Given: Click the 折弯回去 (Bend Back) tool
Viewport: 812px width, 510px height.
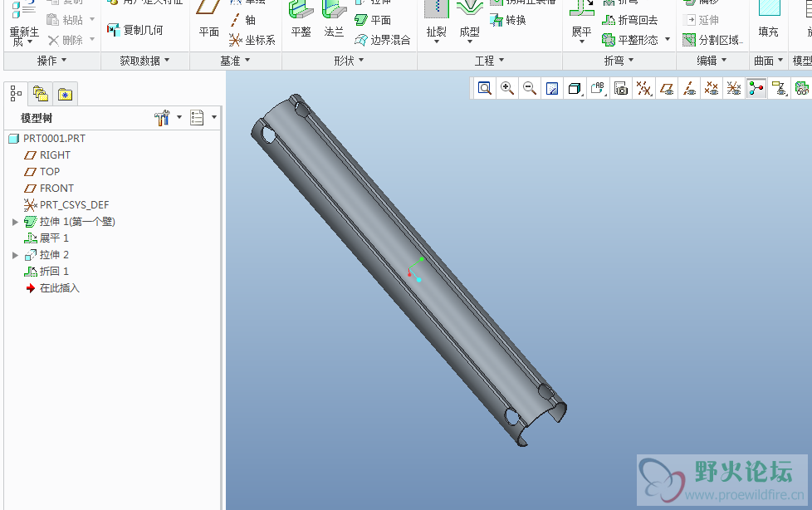Looking at the screenshot, I should click(x=629, y=20).
